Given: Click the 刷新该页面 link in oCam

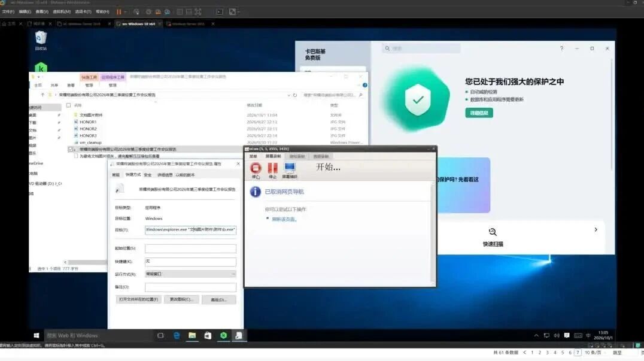Looking at the screenshot, I should pyautogui.click(x=283, y=219).
